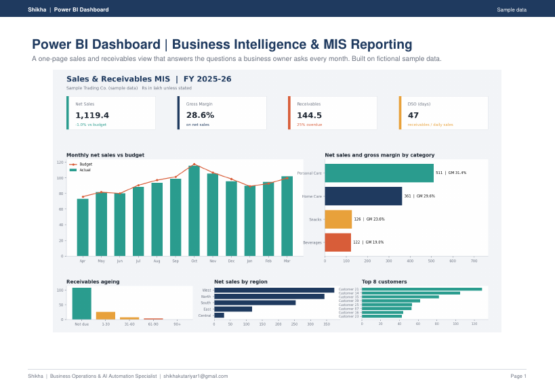Click 'Net sales and gross margin by category' title
The width and height of the screenshot is (555, 392).
pos(379,155)
